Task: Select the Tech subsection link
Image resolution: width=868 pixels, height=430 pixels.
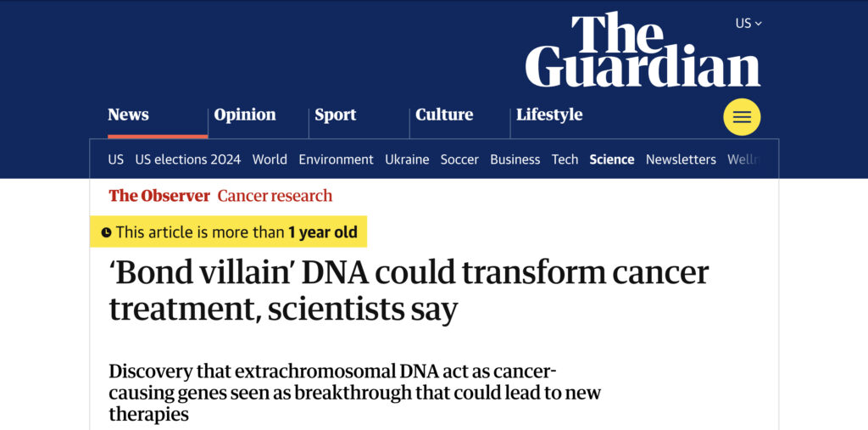Action: coord(565,159)
